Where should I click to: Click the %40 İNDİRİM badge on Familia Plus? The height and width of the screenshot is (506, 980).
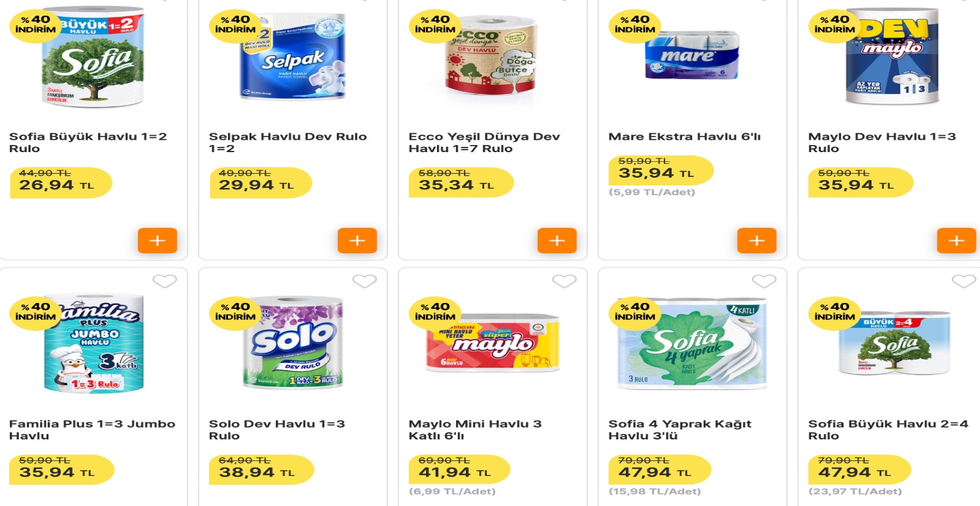pyautogui.click(x=35, y=311)
